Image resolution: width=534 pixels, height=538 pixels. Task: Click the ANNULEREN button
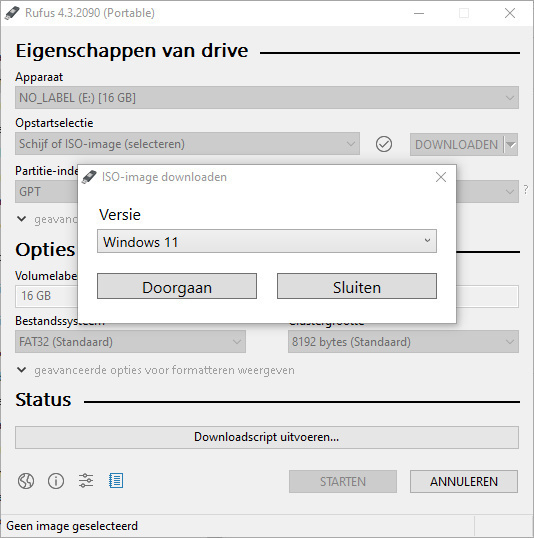coord(464,481)
